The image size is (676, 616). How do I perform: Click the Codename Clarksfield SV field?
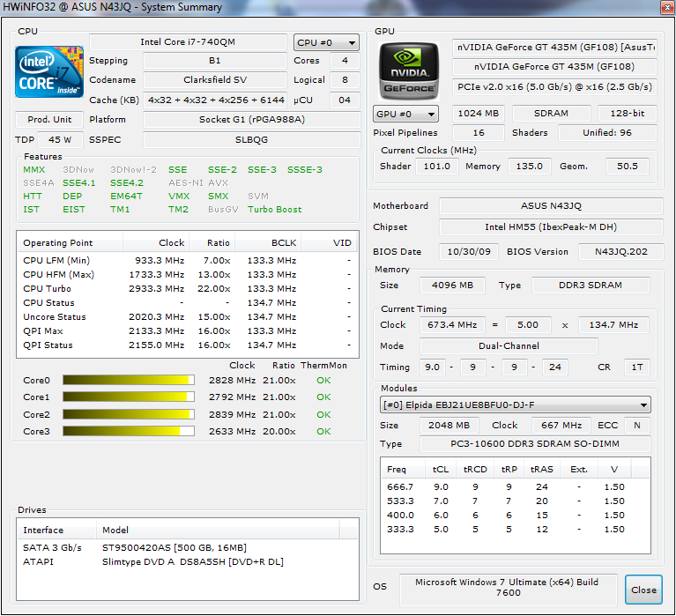215,79
